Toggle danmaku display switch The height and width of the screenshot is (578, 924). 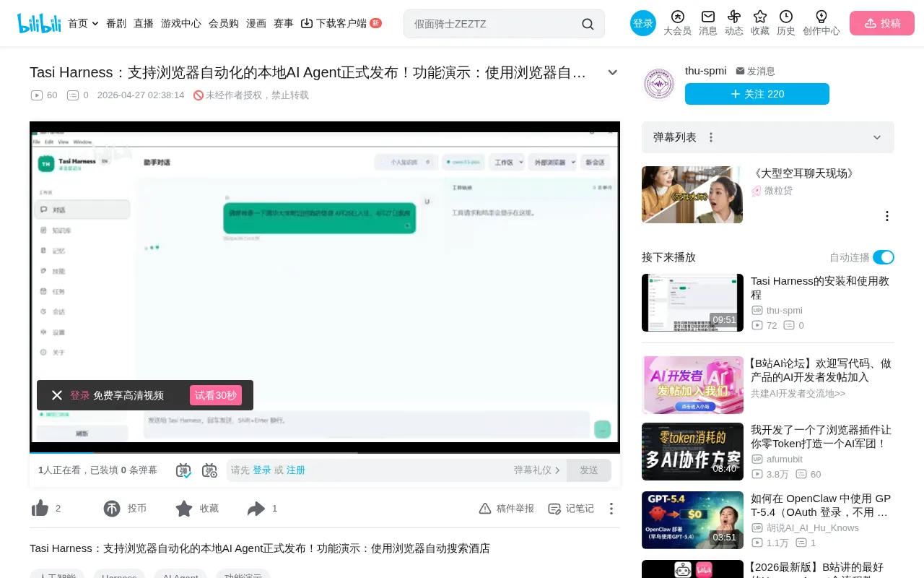coord(183,470)
